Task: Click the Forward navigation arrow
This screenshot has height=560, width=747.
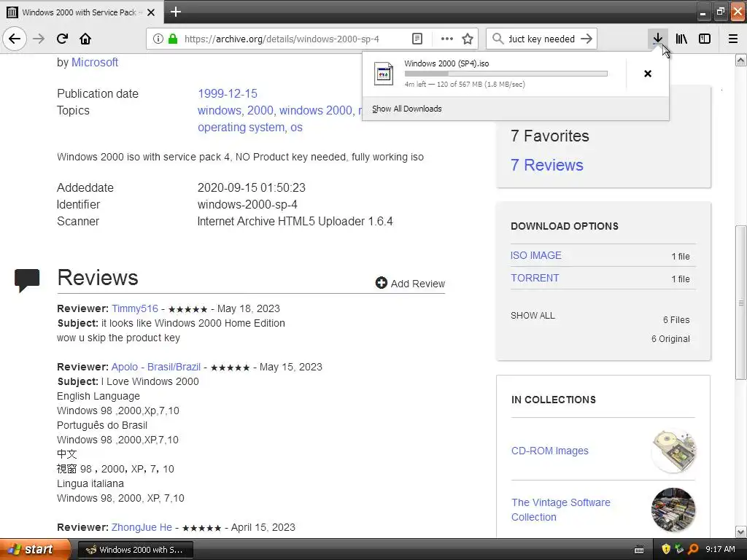Action: tap(39, 39)
